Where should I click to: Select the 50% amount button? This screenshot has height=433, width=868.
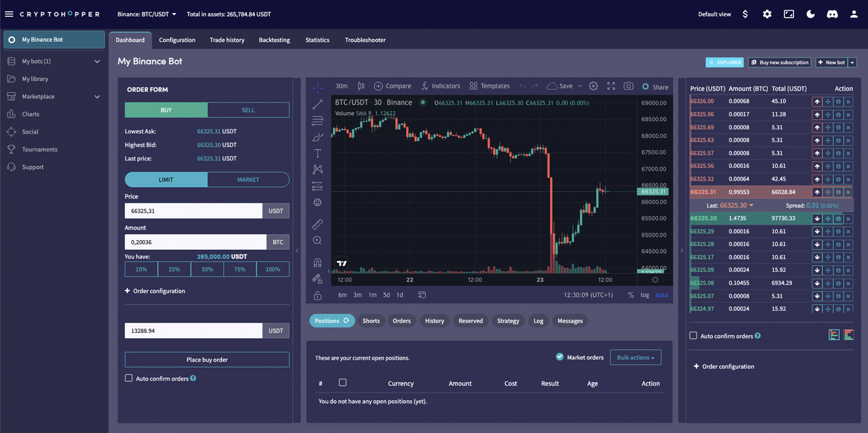(207, 269)
